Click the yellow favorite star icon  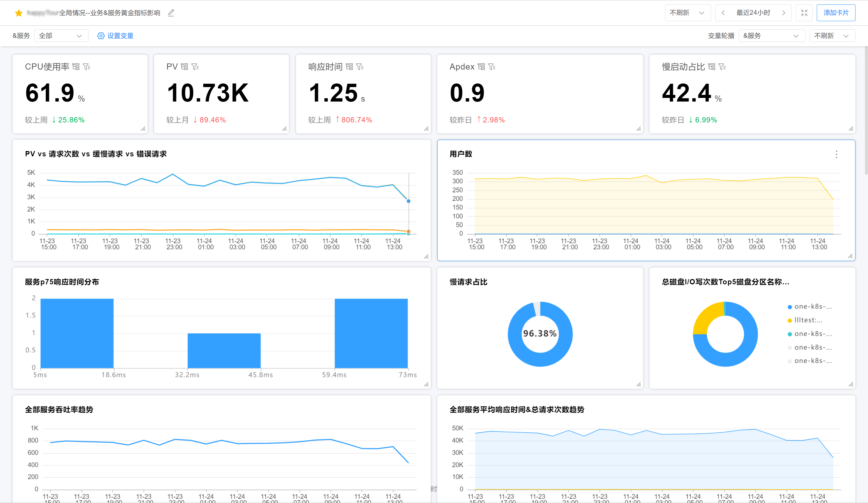click(19, 13)
